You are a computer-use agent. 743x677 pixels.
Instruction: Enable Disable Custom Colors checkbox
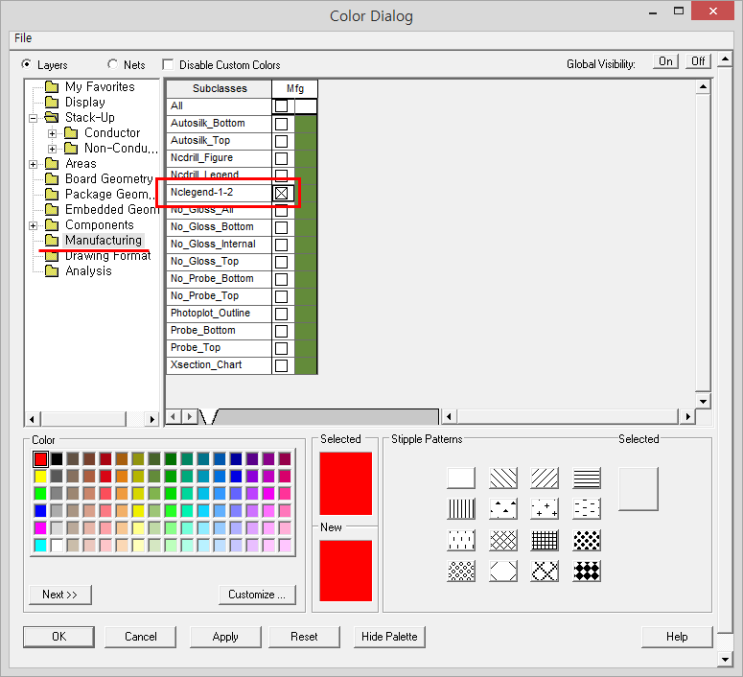point(168,65)
